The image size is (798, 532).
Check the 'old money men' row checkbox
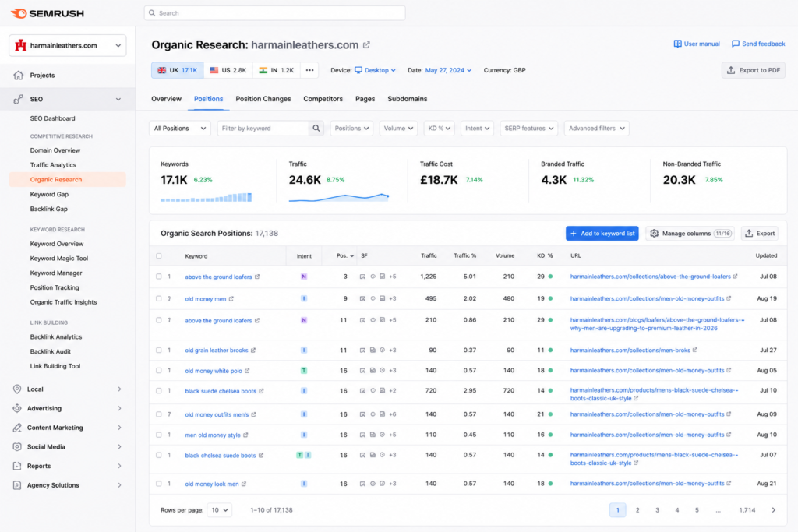[159, 298]
